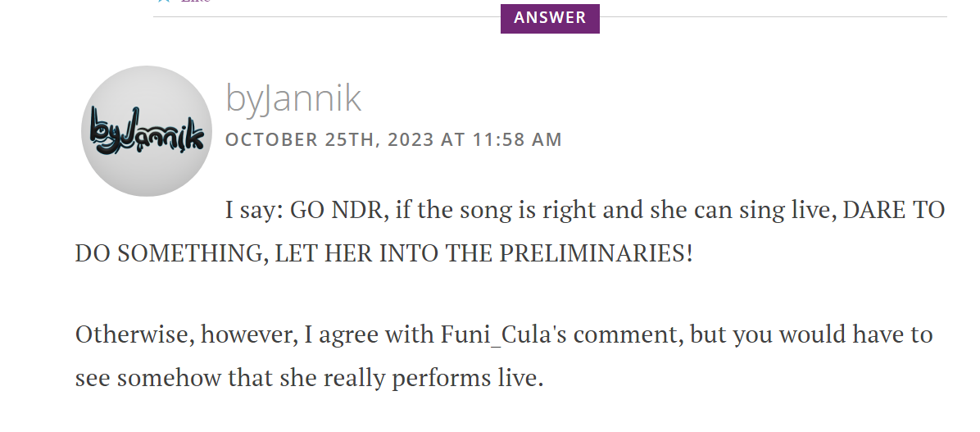The width and height of the screenshot is (980, 432).
Task: Click the 'but you would have to' text
Action: click(811, 335)
